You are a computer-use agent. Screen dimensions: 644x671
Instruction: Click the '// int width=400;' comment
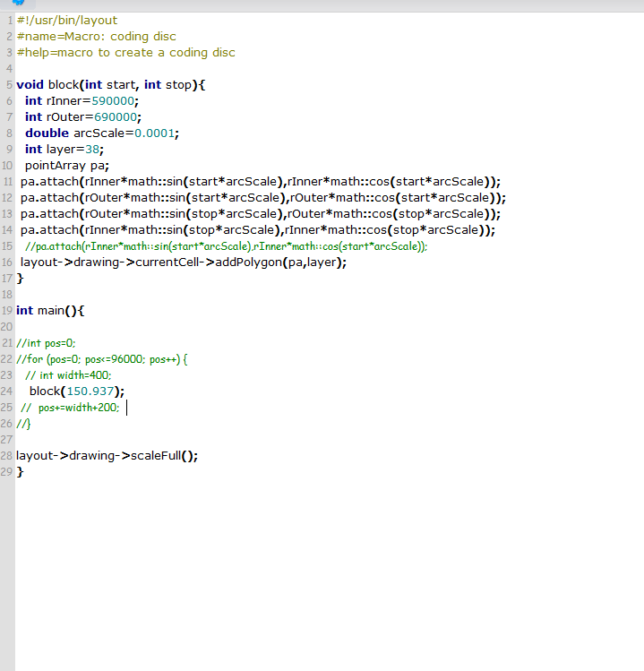[68, 375]
